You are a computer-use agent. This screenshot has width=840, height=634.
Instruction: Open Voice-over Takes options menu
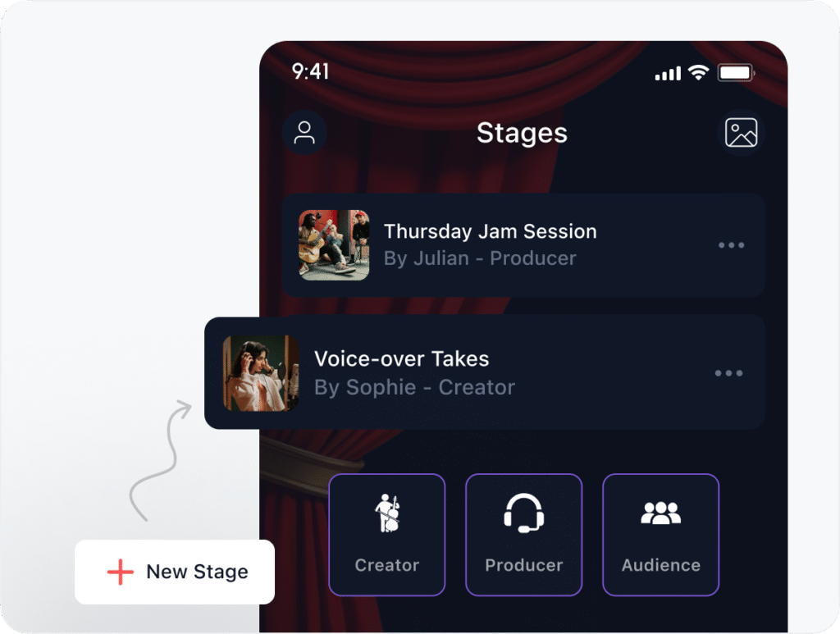[728, 372]
